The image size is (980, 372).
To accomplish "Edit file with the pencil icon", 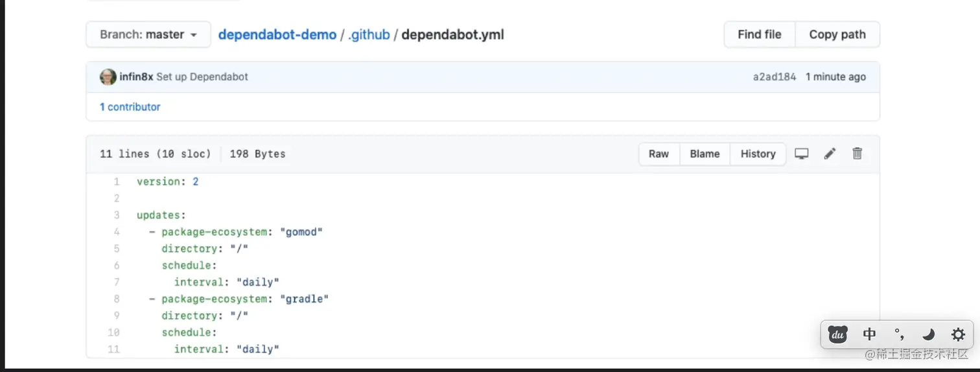I will (x=830, y=154).
